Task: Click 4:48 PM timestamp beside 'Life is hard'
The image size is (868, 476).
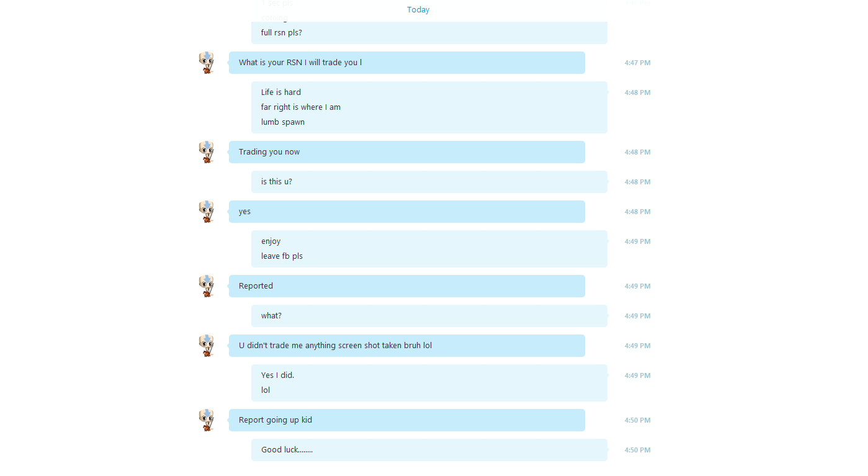Action: tap(638, 92)
